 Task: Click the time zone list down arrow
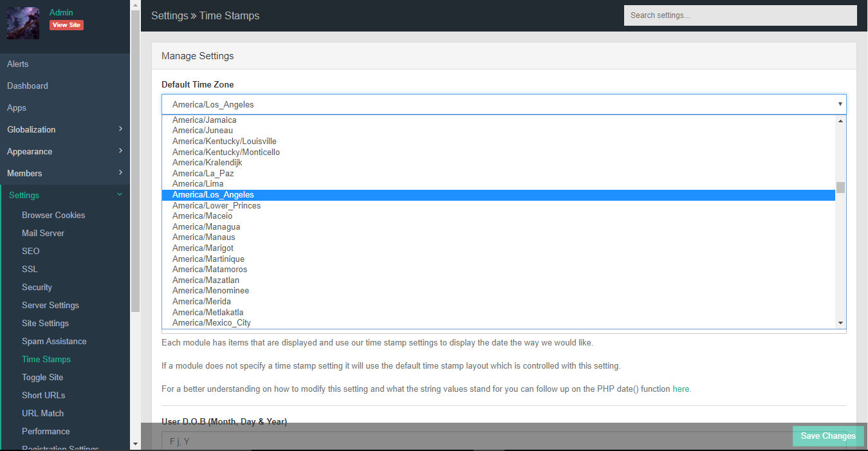[x=840, y=323]
